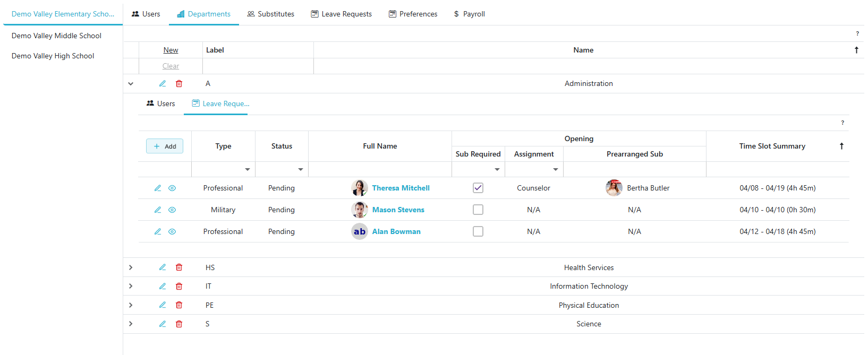Expand the Health Services department
The height and width of the screenshot is (355, 868).
click(x=131, y=267)
